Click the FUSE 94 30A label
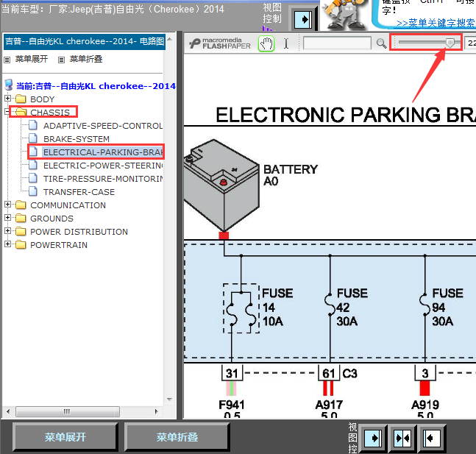This screenshot has height=454, width=476. (447, 308)
